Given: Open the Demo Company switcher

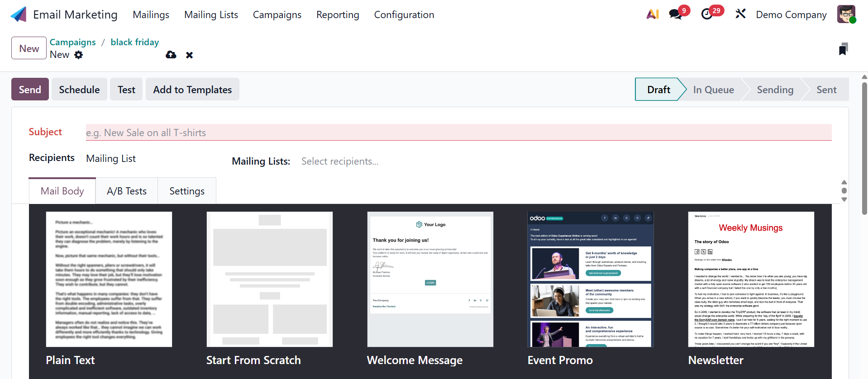Looking at the screenshot, I should pos(791,14).
